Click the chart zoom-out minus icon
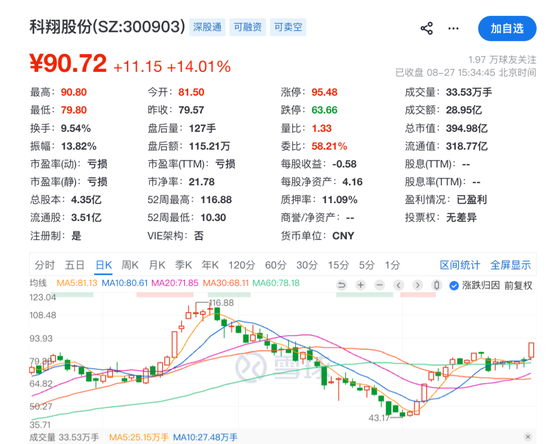The width and height of the screenshot is (550, 444). point(380,285)
